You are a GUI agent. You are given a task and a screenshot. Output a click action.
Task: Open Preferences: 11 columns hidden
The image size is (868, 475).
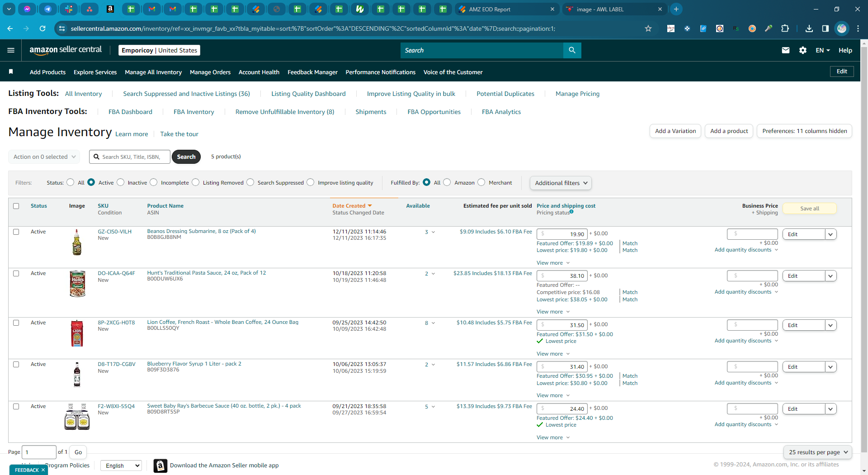[804, 131]
